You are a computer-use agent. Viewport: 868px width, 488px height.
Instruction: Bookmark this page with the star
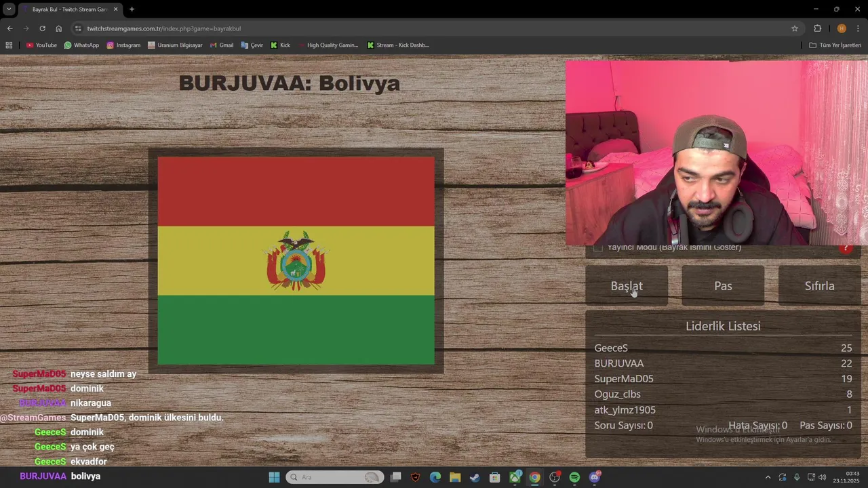795,28
